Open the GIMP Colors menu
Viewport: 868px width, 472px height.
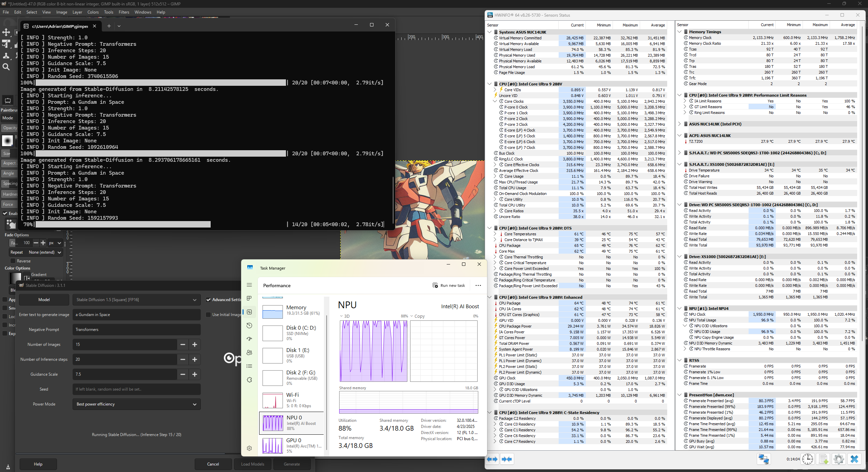pos(93,12)
